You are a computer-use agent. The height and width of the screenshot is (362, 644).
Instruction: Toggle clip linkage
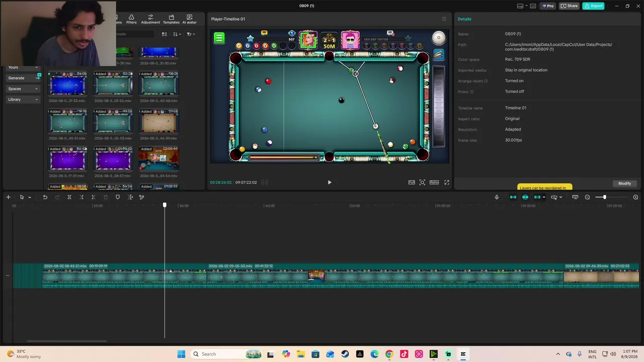[x=537, y=197]
